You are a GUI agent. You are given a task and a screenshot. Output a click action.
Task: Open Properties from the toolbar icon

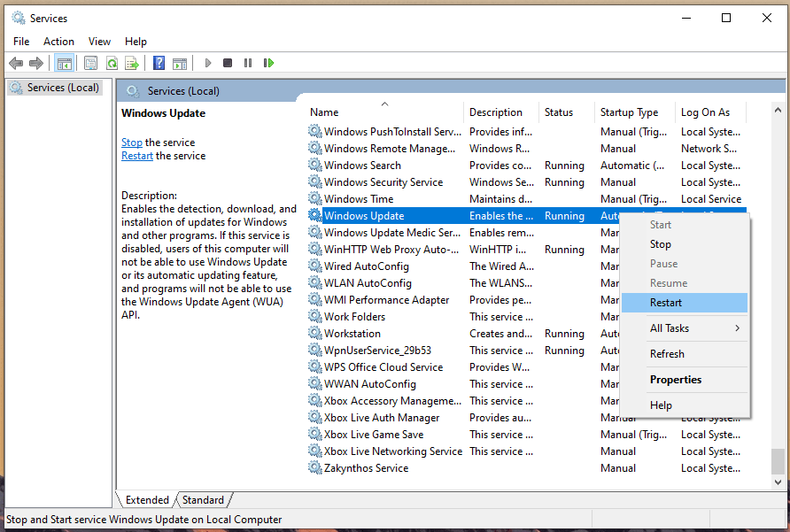pyautogui.click(x=90, y=63)
